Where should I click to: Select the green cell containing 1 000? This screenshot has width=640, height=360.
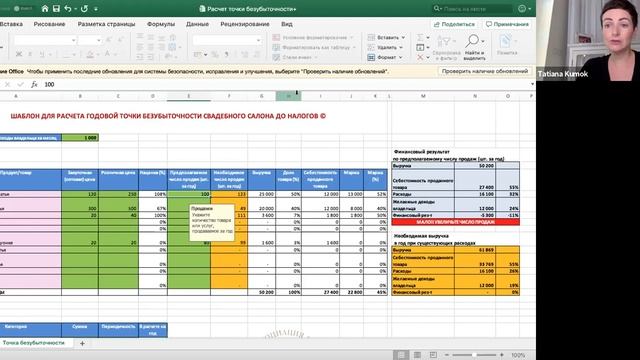coord(80,138)
